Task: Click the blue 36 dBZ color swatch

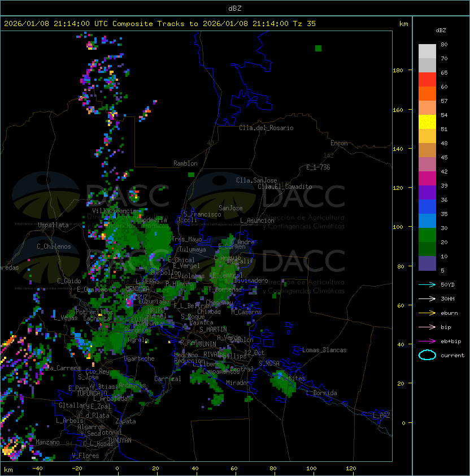Action: tap(427, 207)
